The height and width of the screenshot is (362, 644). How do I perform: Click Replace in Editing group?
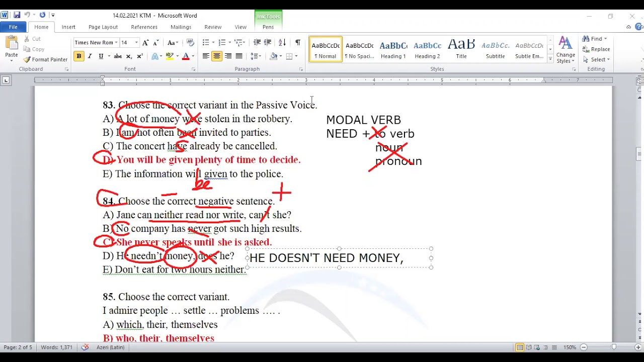click(x=596, y=49)
